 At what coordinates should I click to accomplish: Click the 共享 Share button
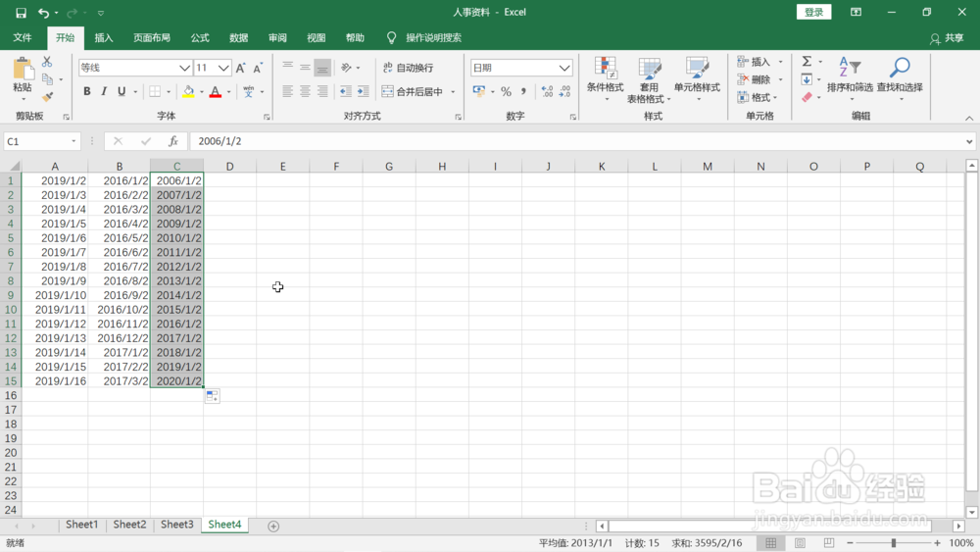coord(947,38)
